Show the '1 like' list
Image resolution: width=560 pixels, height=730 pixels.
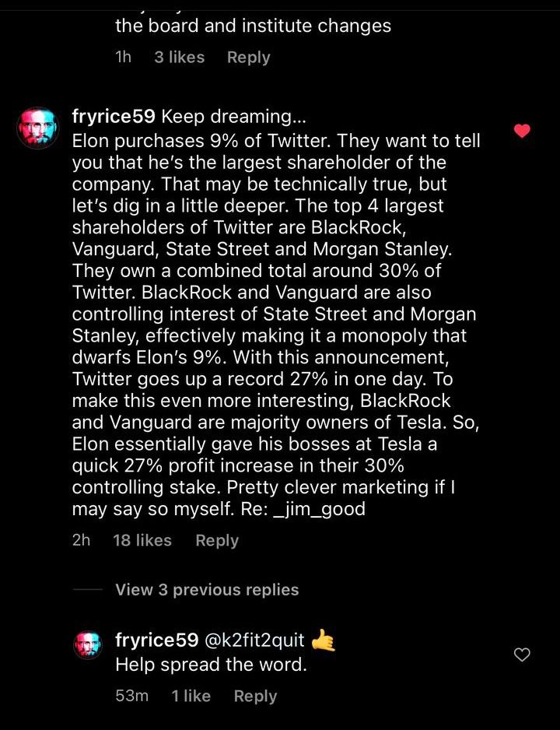point(191,696)
